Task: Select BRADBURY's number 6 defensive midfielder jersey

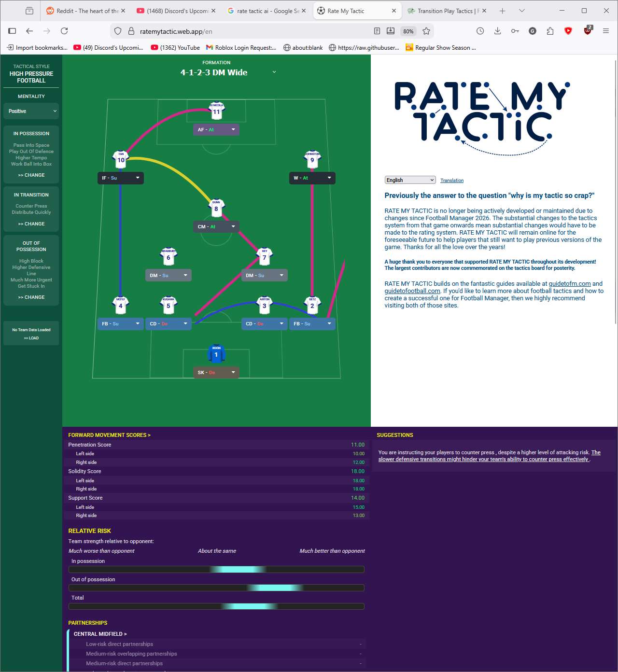Action: [168, 257]
